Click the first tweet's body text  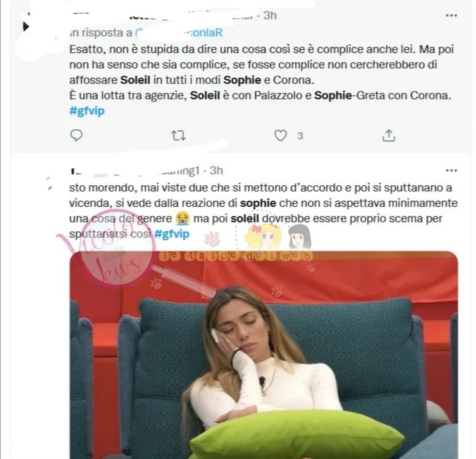(x=261, y=73)
